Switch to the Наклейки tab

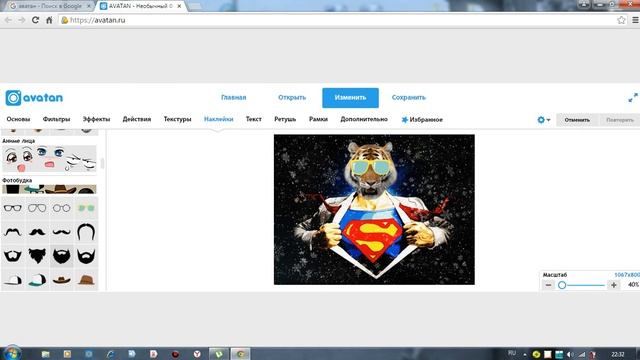(218, 119)
